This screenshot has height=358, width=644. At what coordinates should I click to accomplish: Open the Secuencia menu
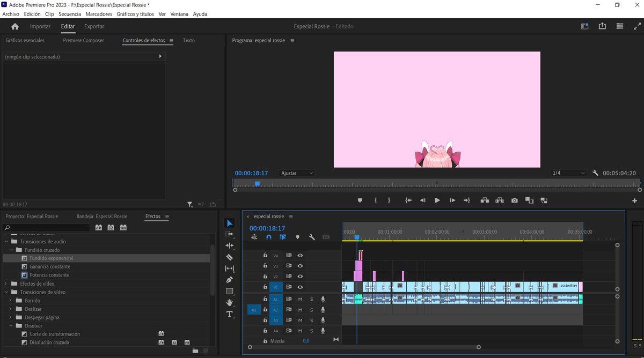click(x=70, y=14)
